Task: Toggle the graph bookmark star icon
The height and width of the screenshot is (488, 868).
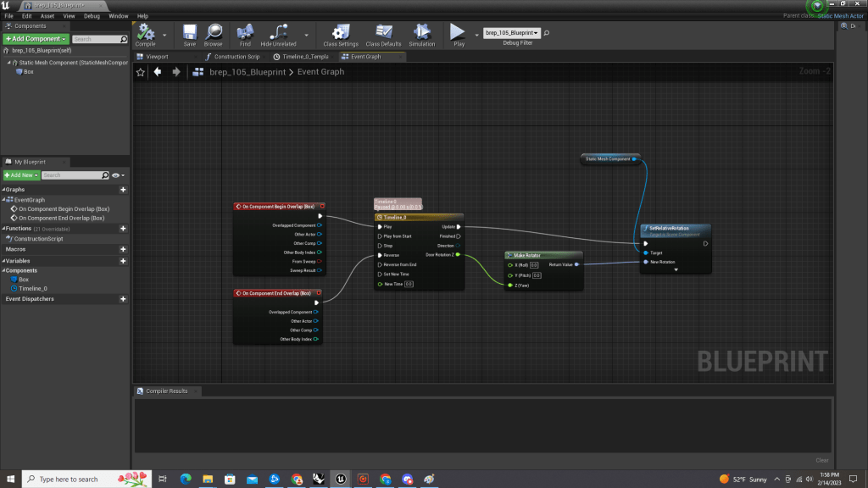Action: click(141, 72)
